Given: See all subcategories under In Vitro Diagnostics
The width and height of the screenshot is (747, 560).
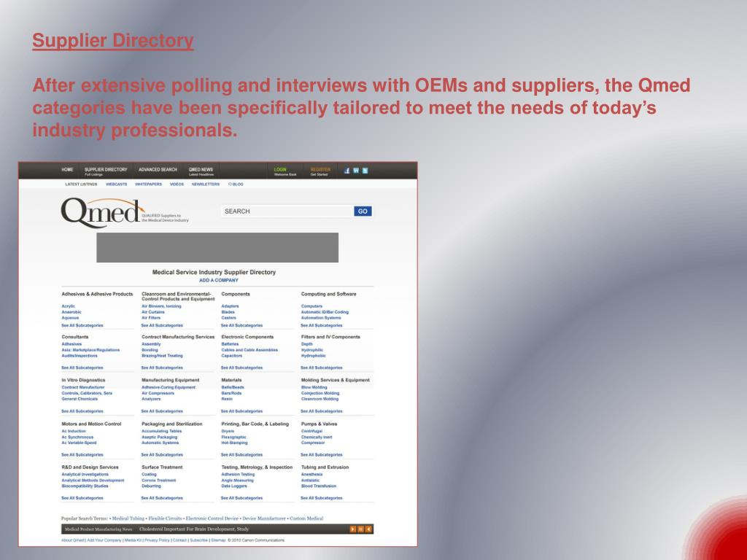Looking at the screenshot, I should pyautogui.click(x=82, y=411).
